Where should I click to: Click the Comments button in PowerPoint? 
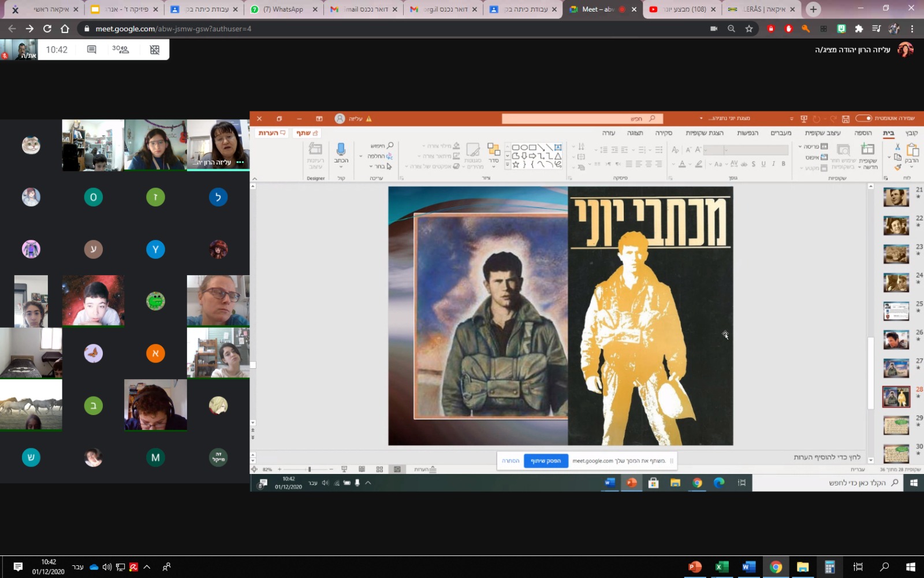point(272,133)
